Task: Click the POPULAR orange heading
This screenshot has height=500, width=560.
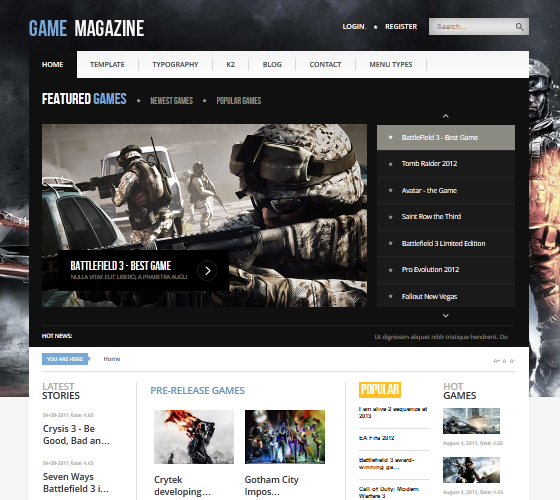Action: 380,390
